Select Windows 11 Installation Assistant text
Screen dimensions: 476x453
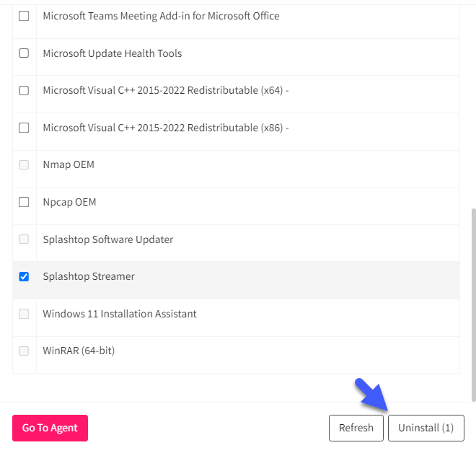pos(120,314)
